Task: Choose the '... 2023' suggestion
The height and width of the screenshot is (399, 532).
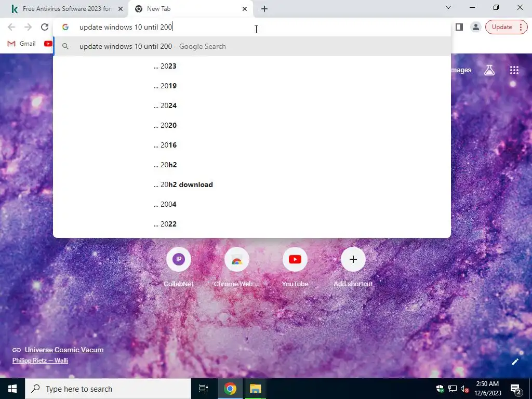Action: pos(252,66)
